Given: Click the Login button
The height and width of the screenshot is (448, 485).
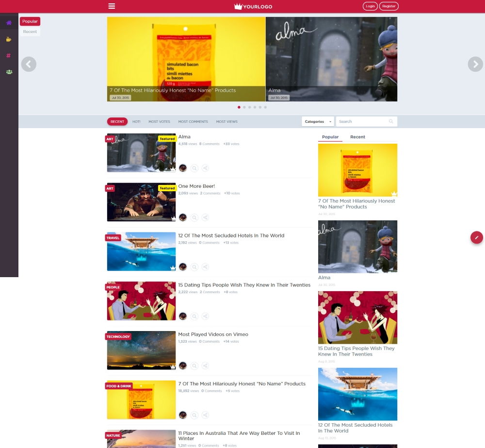Looking at the screenshot, I should tap(370, 6).
